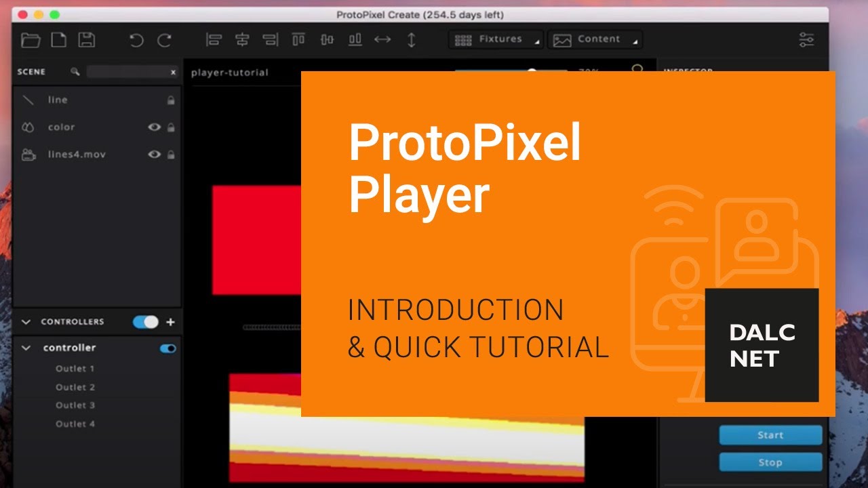868x488 pixels.
Task: Center selected objects vertically
Action: click(x=327, y=39)
